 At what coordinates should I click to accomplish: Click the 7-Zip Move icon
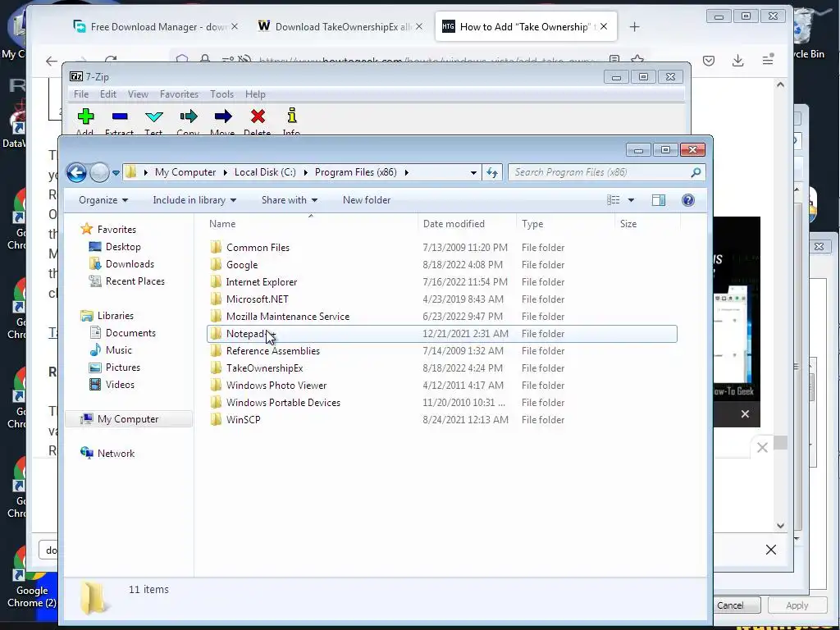click(x=223, y=116)
